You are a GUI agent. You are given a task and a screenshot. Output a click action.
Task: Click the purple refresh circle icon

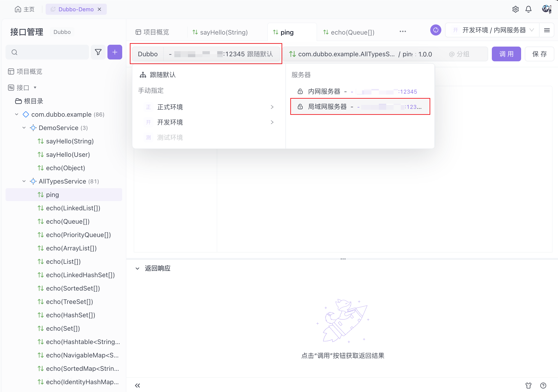(436, 30)
